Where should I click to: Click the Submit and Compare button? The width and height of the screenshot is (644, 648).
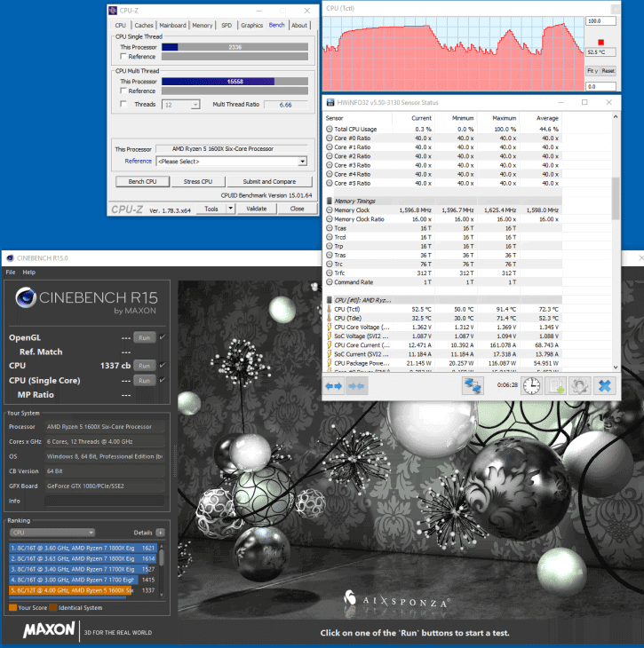[x=269, y=181]
